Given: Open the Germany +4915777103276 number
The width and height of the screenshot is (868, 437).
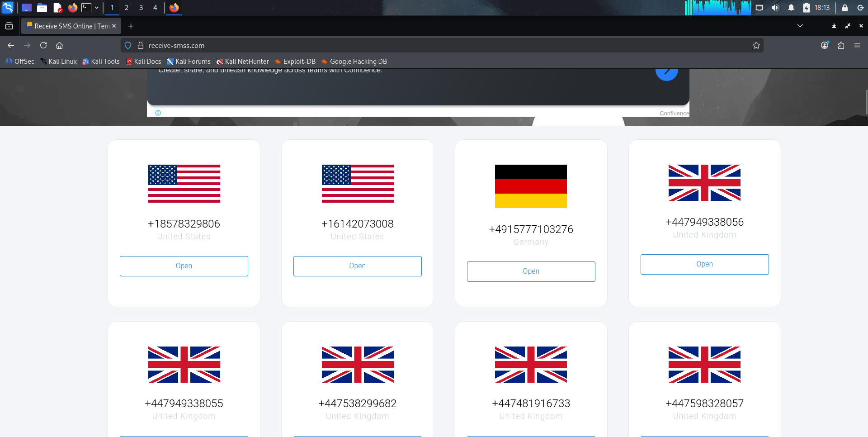Looking at the screenshot, I should [531, 271].
